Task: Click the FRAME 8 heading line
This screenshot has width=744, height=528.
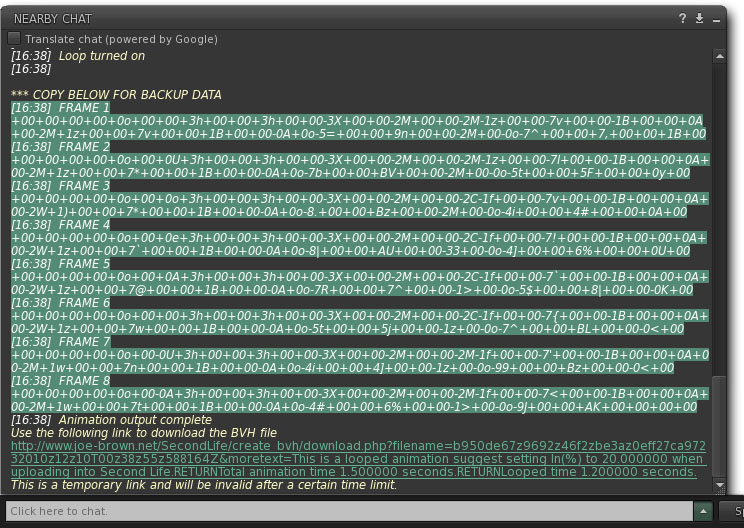Action: (60, 381)
